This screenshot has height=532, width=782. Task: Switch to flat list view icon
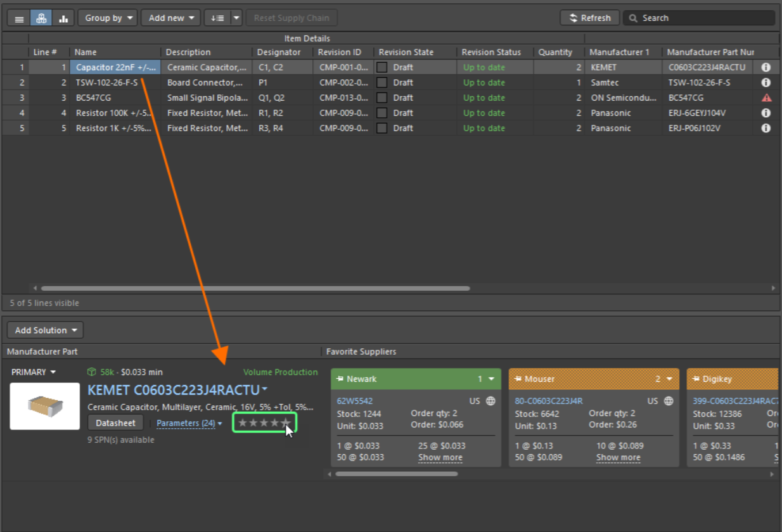click(x=19, y=18)
